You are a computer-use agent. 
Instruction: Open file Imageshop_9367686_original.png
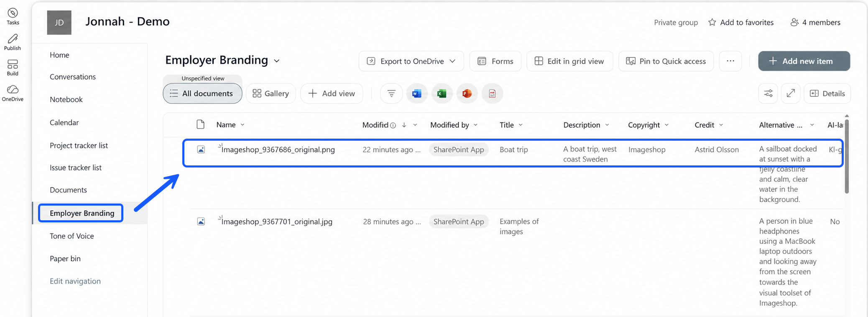(x=278, y=149)
